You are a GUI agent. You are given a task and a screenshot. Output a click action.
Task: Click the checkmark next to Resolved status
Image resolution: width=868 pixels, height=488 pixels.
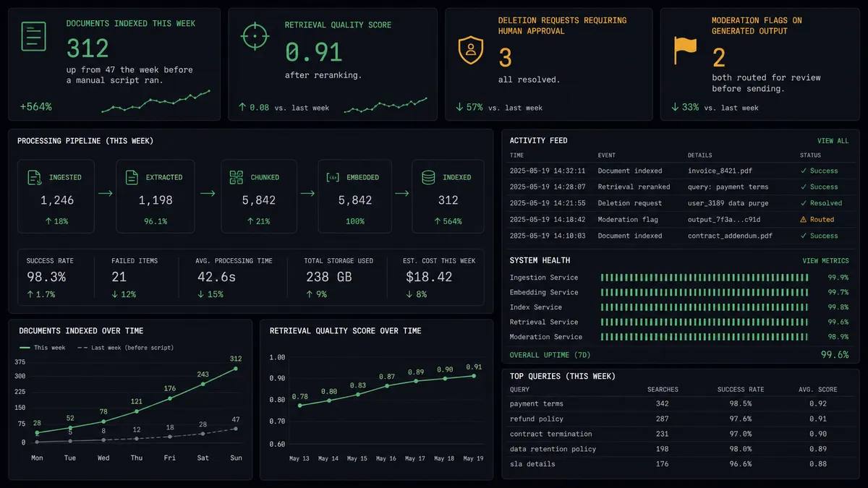pyautogui.click(x=804, y=203)
